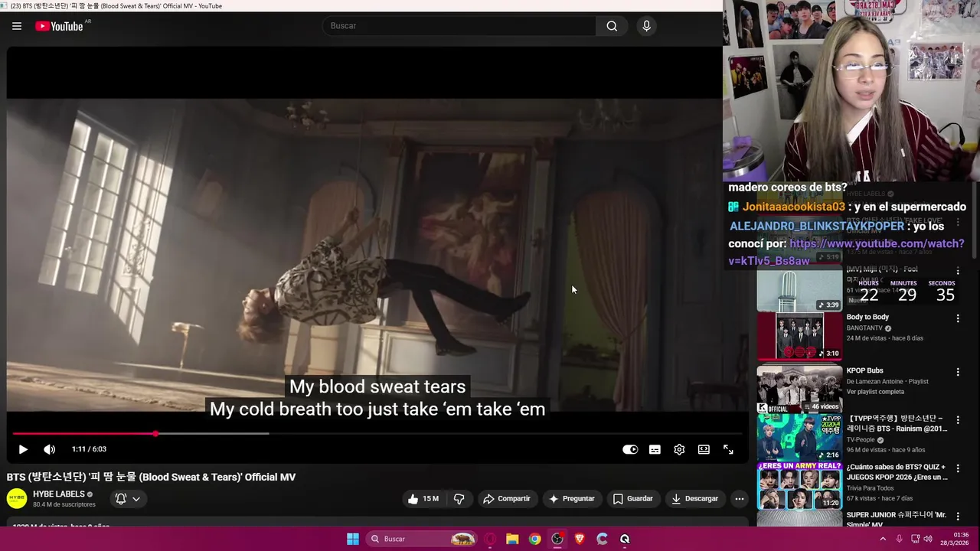
Task: Open options menu for Mijii Fool video
Action: pyautogui.click(x=958, y=271)
